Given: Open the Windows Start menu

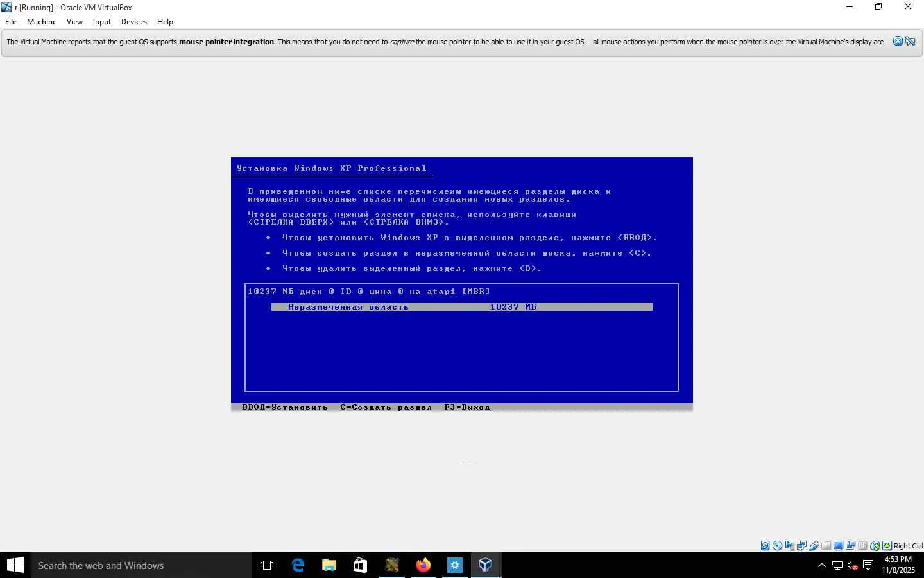Looking at the screenshot, I should point(15,565).
